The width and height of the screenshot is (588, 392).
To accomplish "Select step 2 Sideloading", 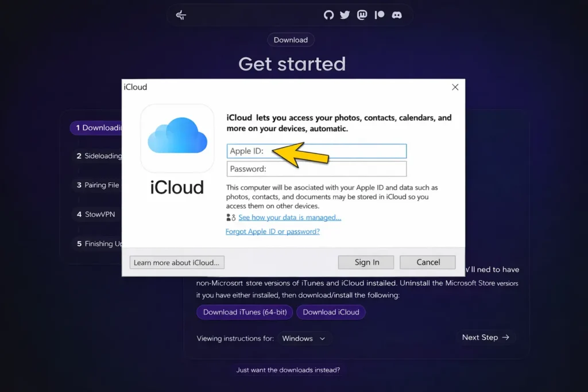I will click(96, 156).
